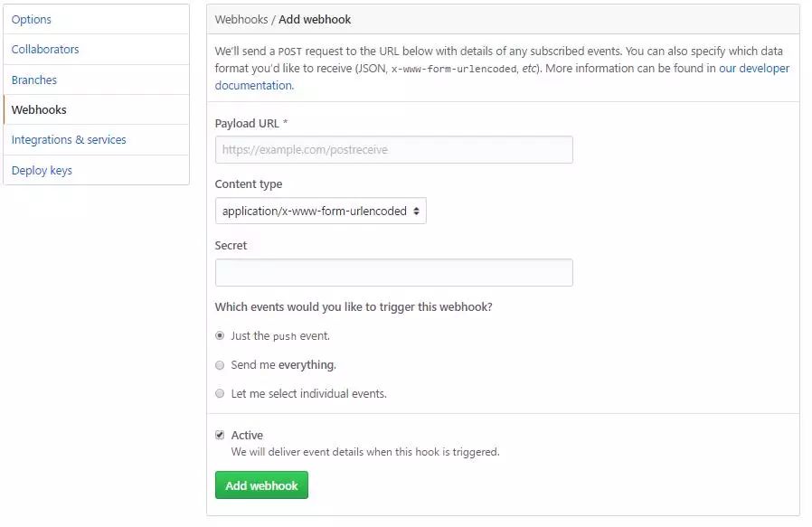Viewport: 812px width, 527px height.
Task: Open the Branches settings section
Action: [96, 80]
